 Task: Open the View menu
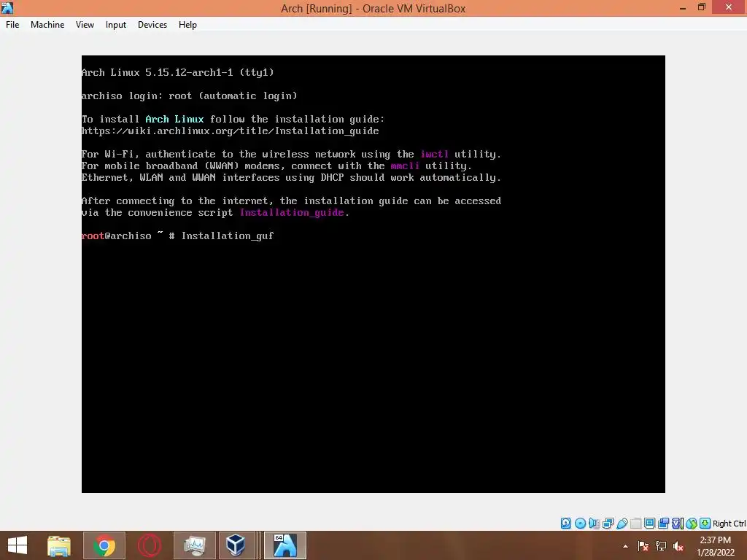click(85, 25)
